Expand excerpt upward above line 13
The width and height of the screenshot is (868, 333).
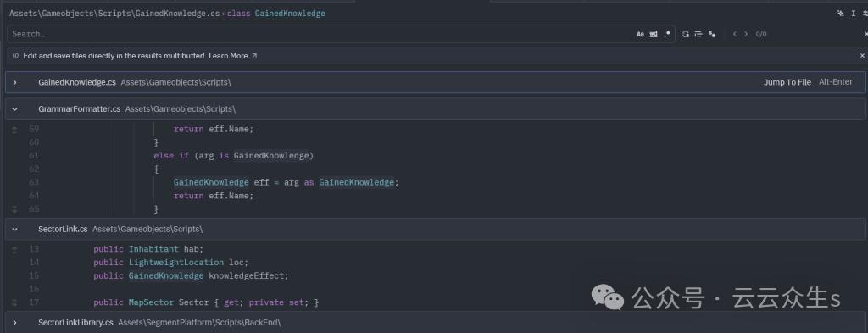tap(15, 249)
